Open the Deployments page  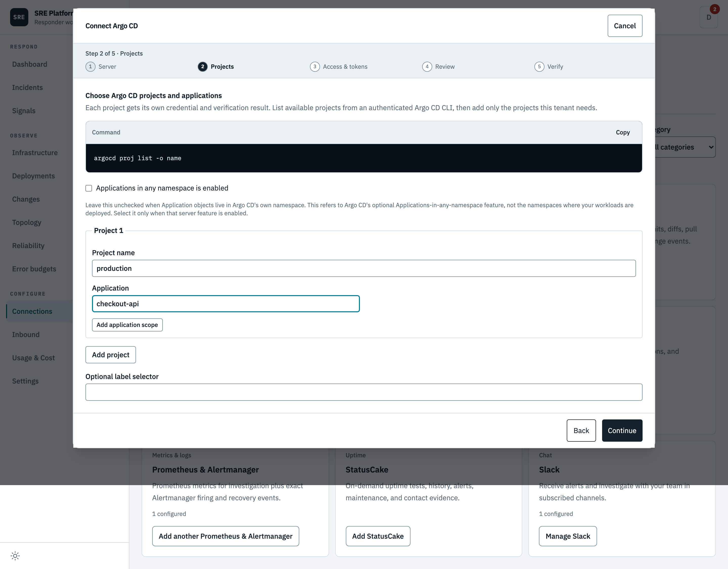point(33,176)
